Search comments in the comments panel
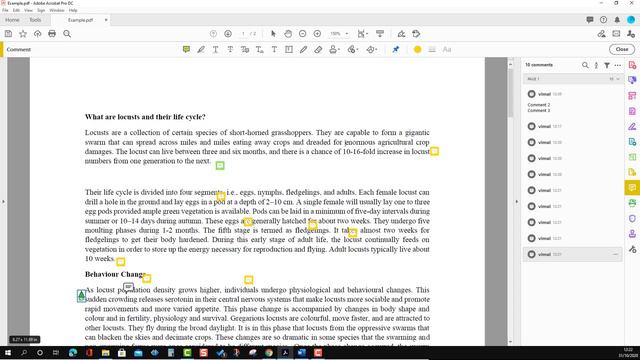640x360 pixels. click(585, 65)
